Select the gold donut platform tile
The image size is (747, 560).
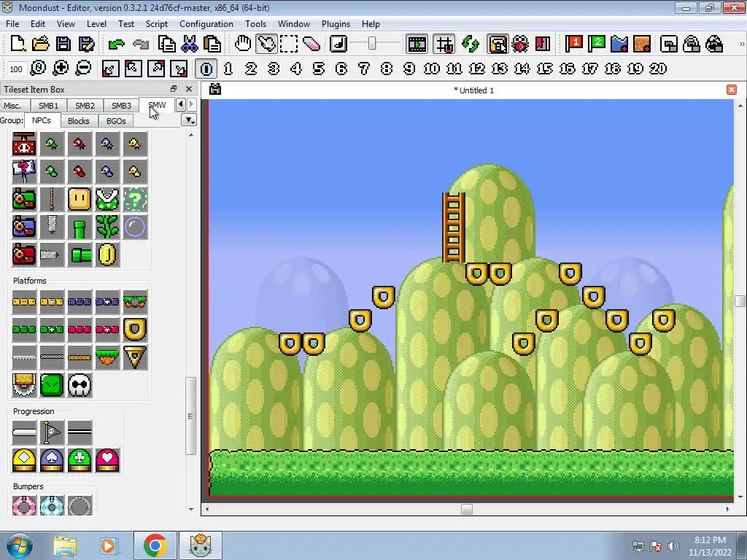click(x=135, y=330)
